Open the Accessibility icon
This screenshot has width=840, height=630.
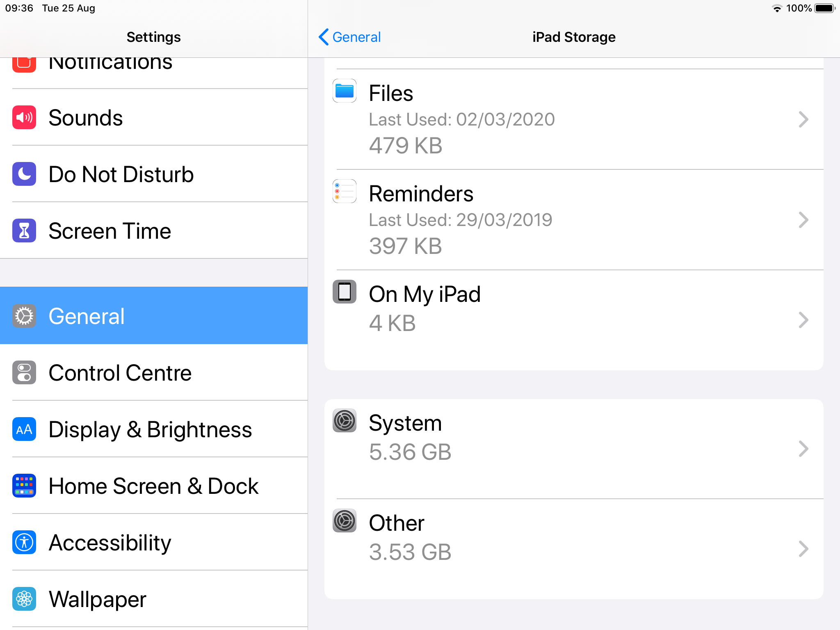tap(24, 543)
